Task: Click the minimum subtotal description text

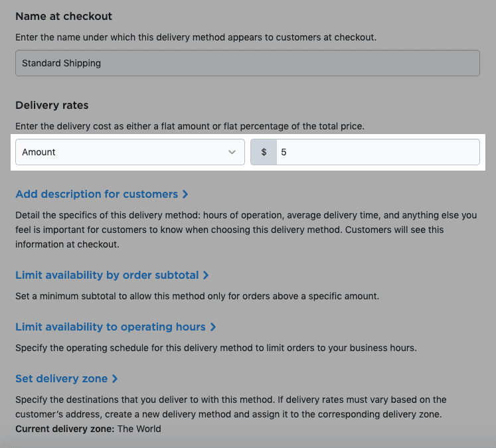Action: [x=197, y=296]
